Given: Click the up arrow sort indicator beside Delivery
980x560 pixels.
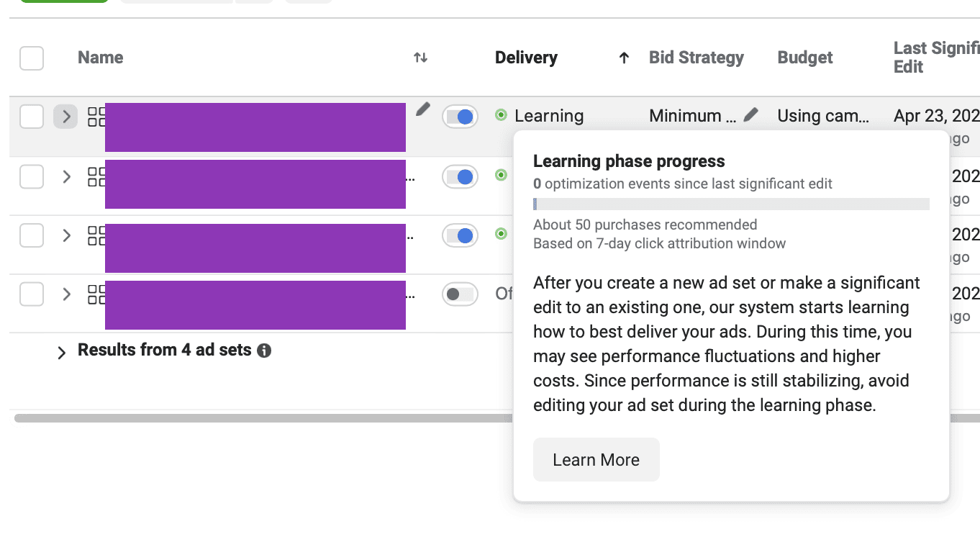Looking at the screenshot, I should click(624, 58).
